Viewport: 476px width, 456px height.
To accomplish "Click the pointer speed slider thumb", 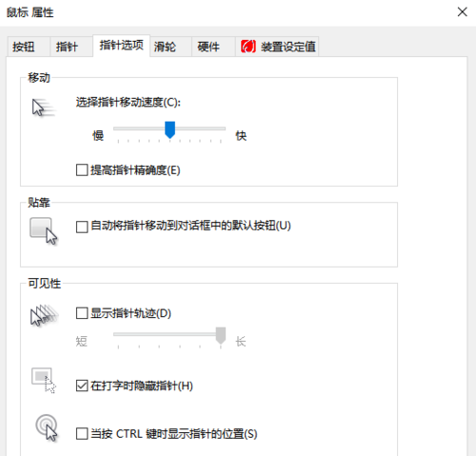I will (x=170, y=129).
